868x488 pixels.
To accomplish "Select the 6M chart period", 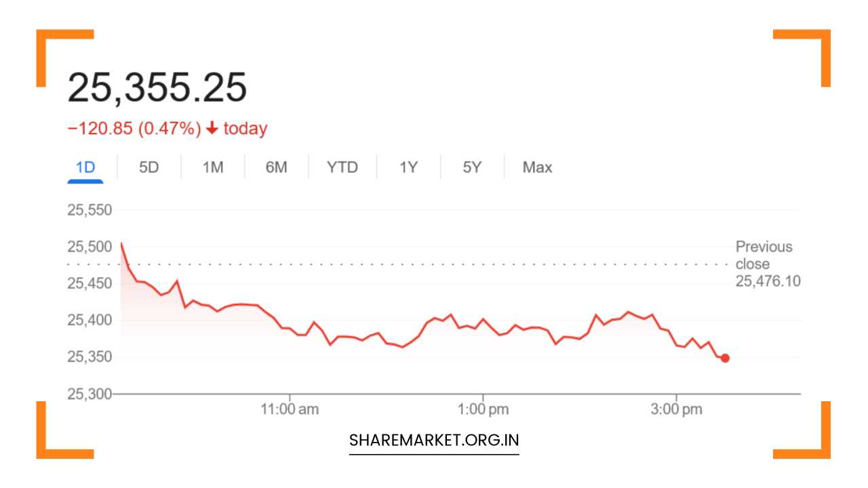I will click(277, 167).
